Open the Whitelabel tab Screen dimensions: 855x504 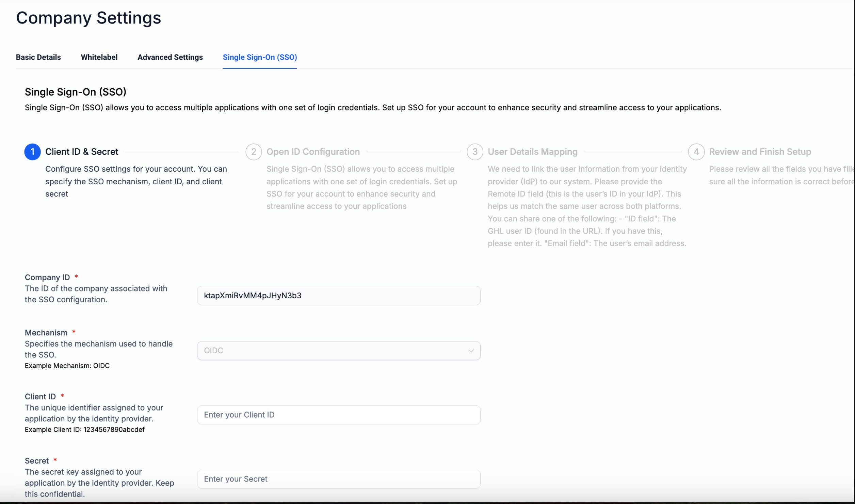point(99,57)
